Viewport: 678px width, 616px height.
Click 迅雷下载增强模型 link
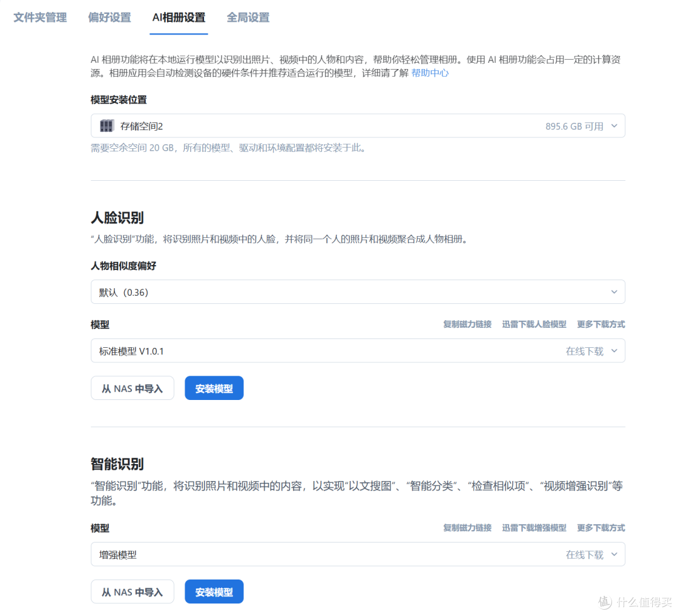coord(534,527)
